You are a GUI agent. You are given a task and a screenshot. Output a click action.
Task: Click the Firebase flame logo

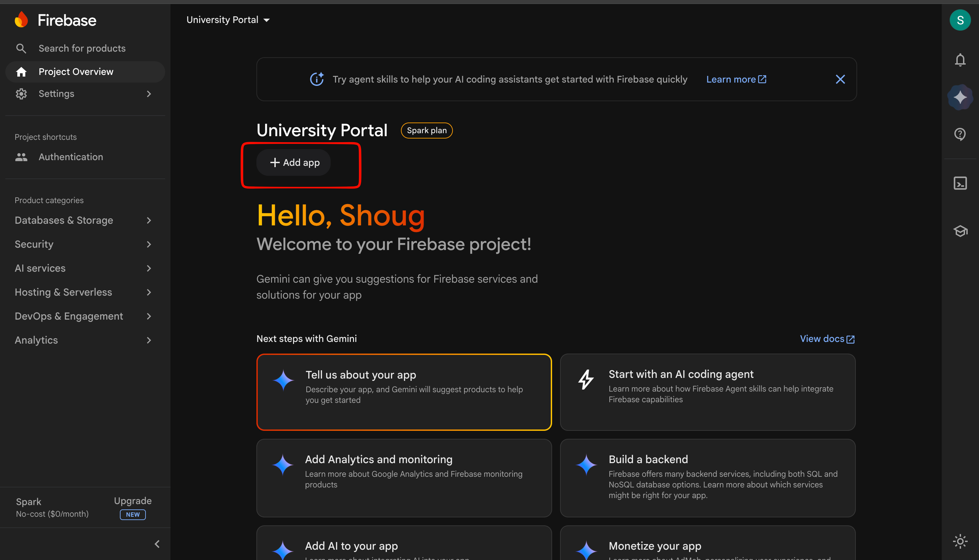click(x=22, y=19)
